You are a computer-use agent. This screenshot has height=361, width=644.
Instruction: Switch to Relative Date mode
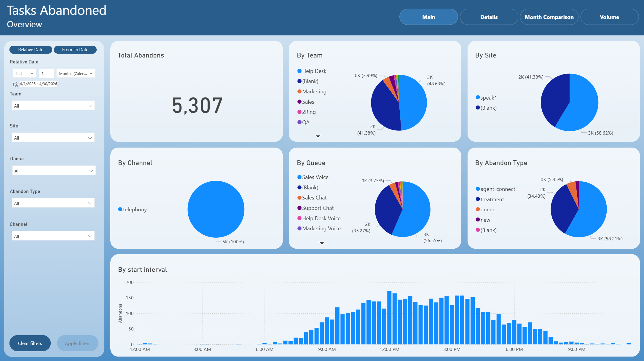click(x=31, y=50)
